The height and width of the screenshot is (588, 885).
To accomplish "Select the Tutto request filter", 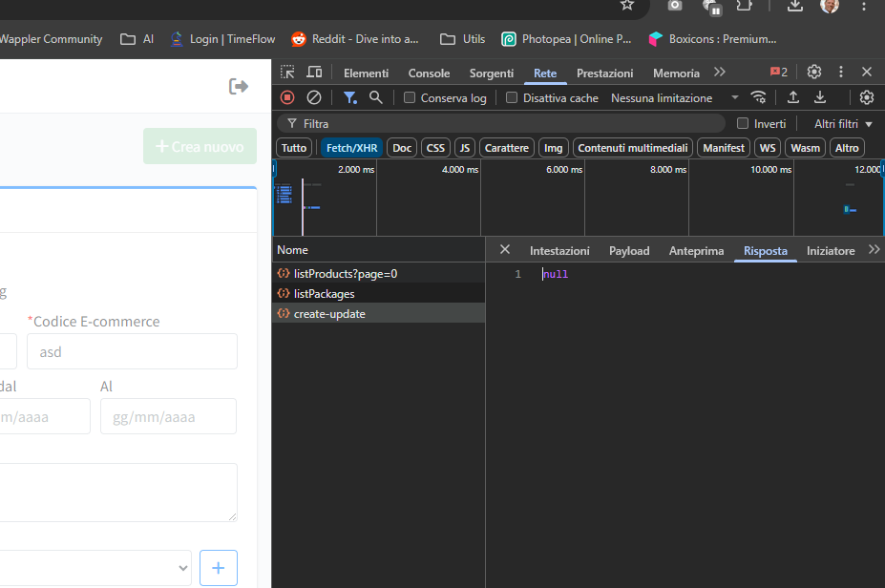I will point(293,148).
